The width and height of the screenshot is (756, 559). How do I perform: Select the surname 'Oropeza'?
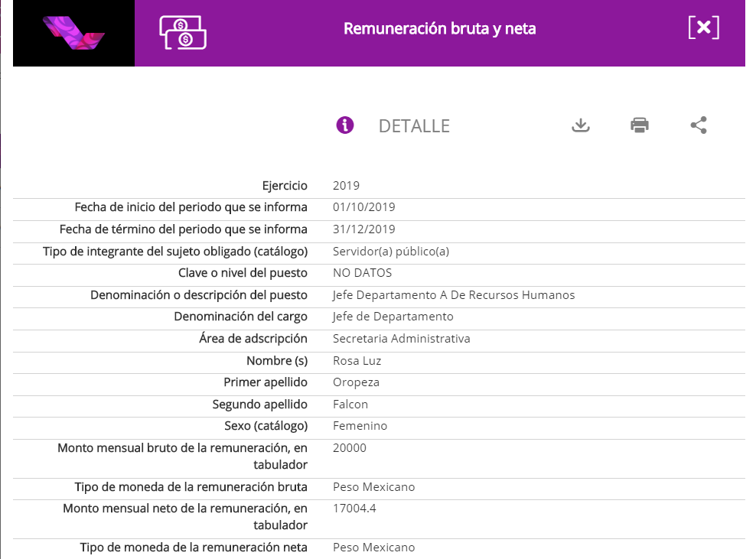coord(356,382)
